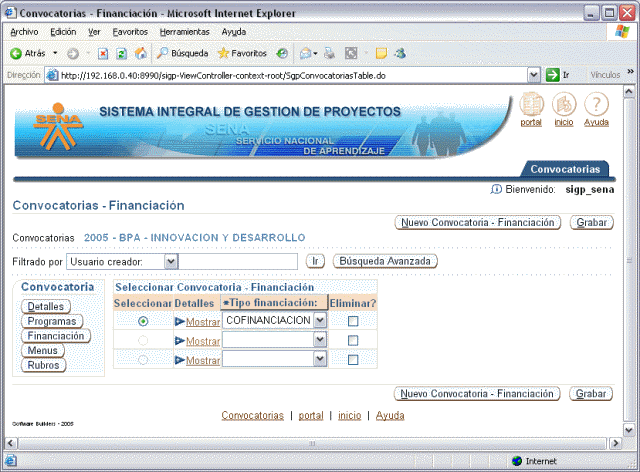
Task: Open the Archivo menu
Action: point(24,32)
